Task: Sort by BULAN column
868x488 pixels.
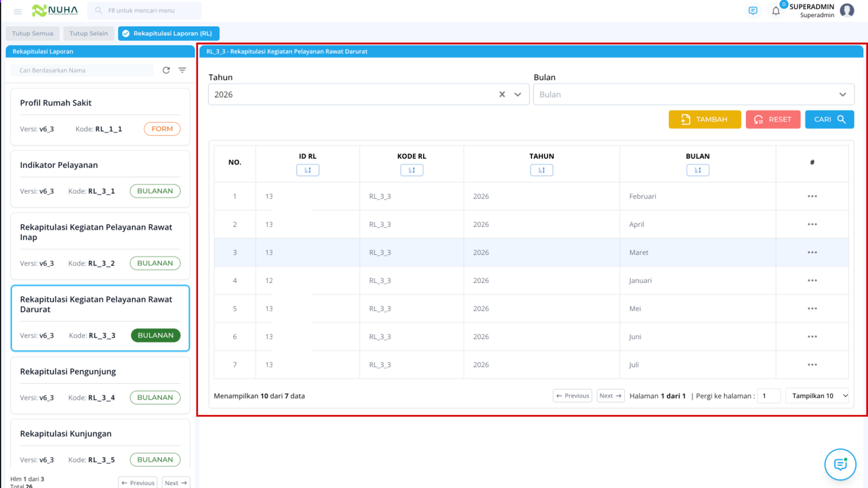Action: coord(698,170)
